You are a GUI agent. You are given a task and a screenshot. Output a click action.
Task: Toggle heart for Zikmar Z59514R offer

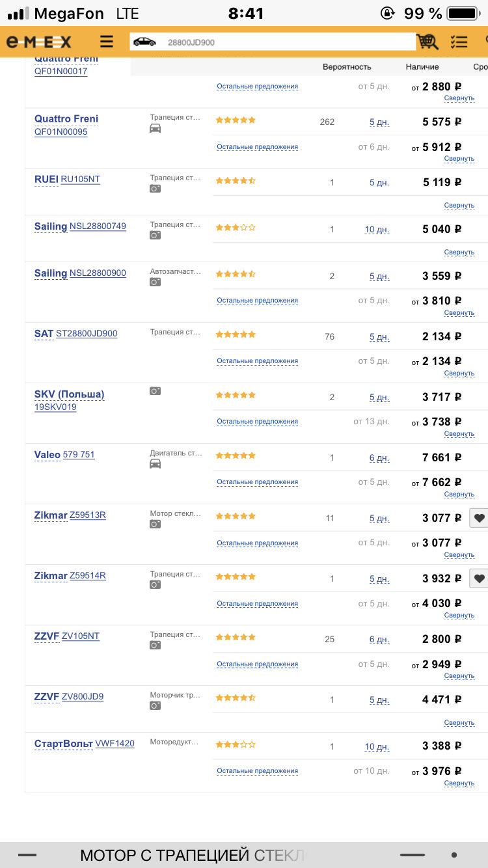[480, 578]
